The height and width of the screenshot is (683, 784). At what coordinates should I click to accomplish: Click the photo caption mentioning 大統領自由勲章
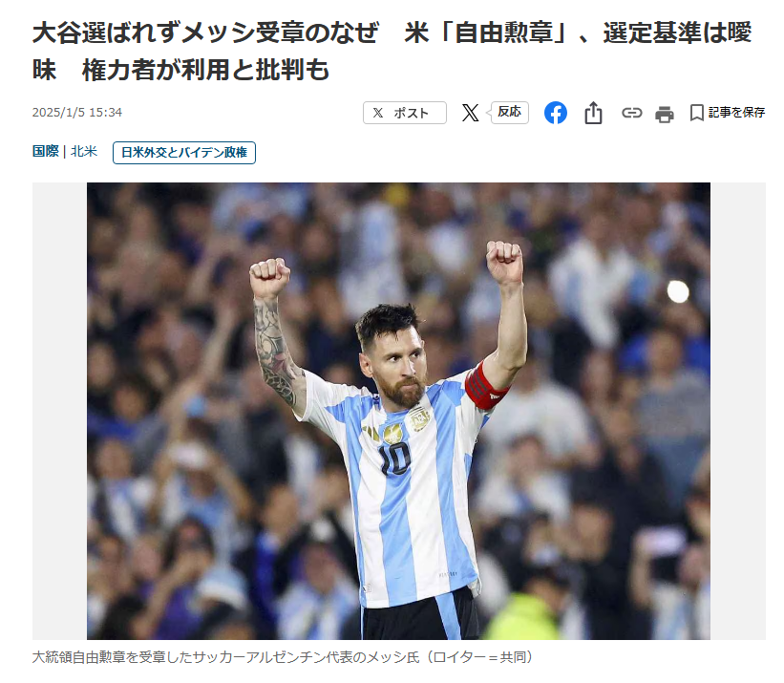pyautogui.click(x=283, y=657)
